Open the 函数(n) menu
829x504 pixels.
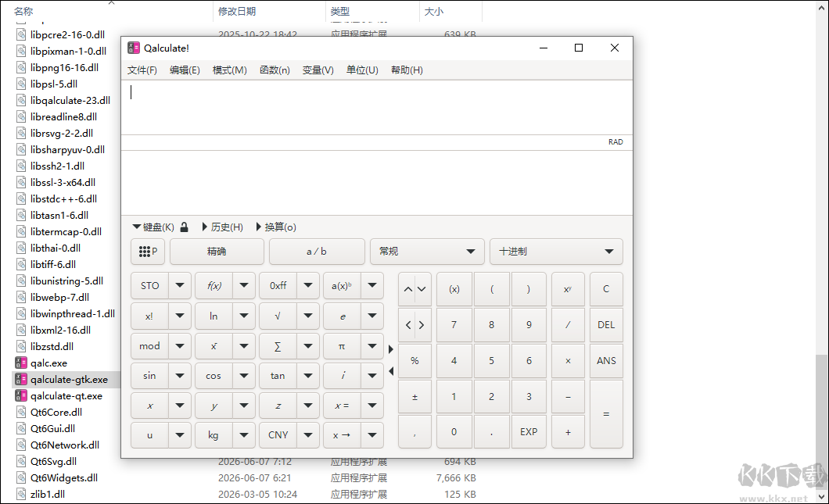coord(275,70)
